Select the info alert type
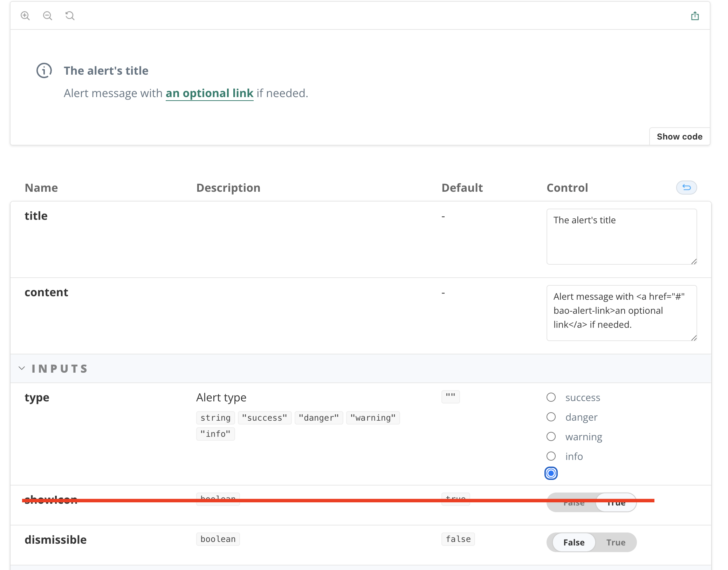 [551, 456]
